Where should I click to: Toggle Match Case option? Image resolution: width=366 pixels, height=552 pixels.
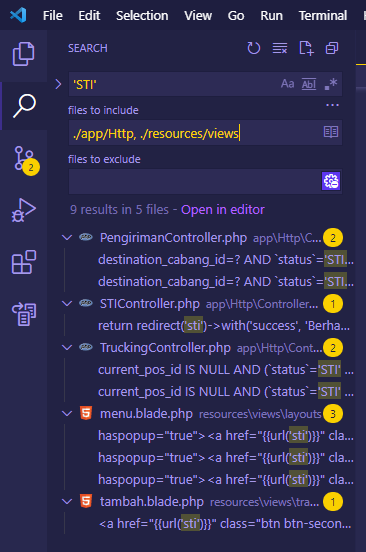[288, 84]
